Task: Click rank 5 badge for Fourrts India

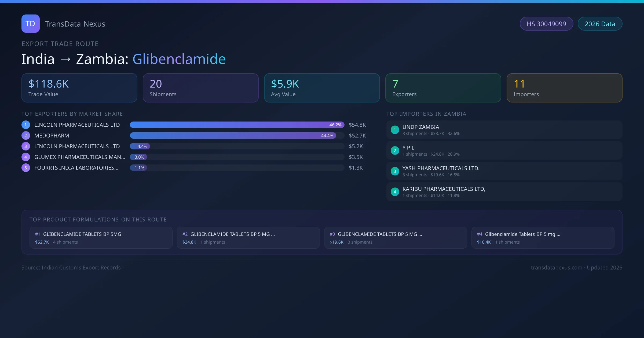Action: click(x=26, y=168)
